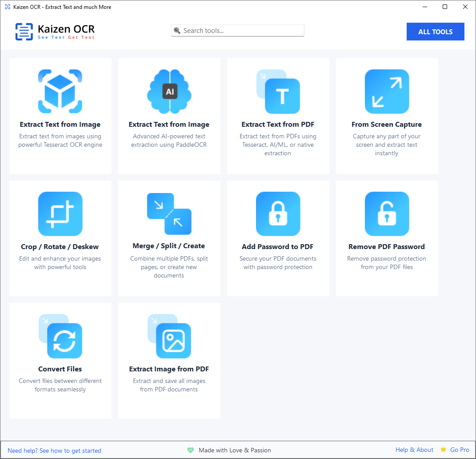Open the Add Password to PDF tool
This screenshot has width=476, height=459.
(x=278, y=238)
